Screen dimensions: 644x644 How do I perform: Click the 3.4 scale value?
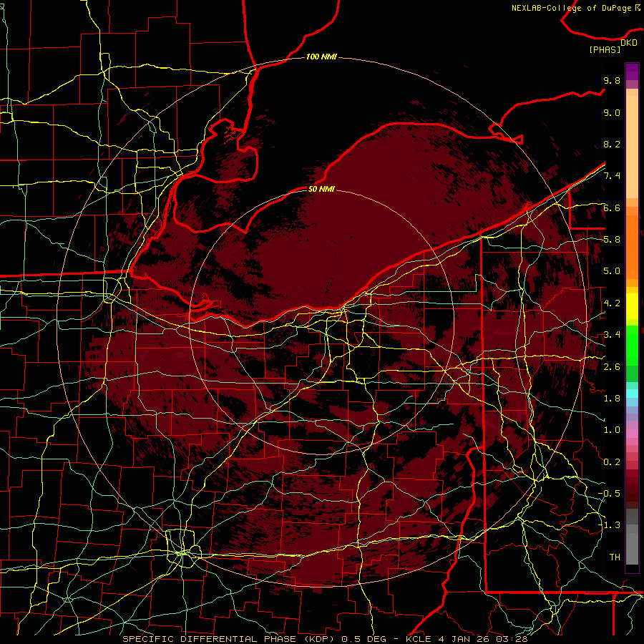point(612,335)
